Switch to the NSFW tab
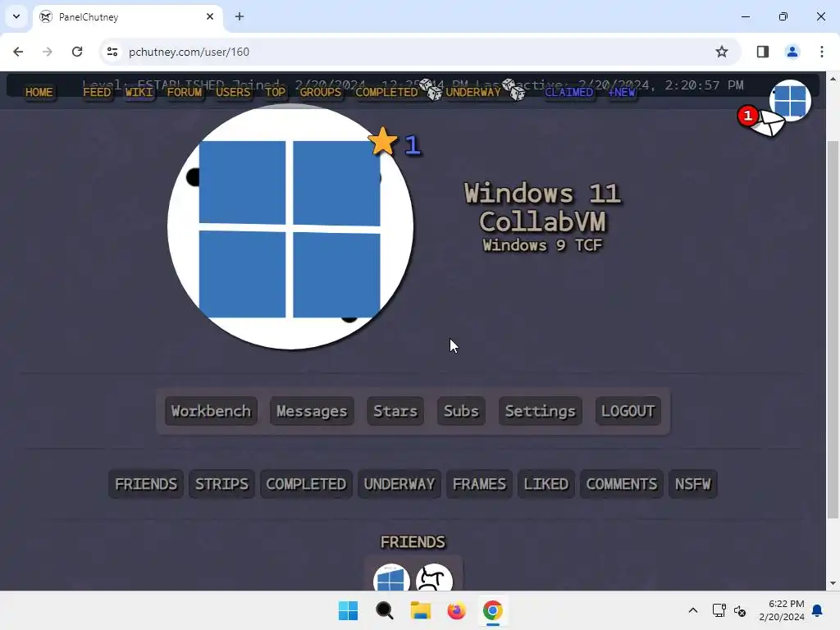 [692, 484]
